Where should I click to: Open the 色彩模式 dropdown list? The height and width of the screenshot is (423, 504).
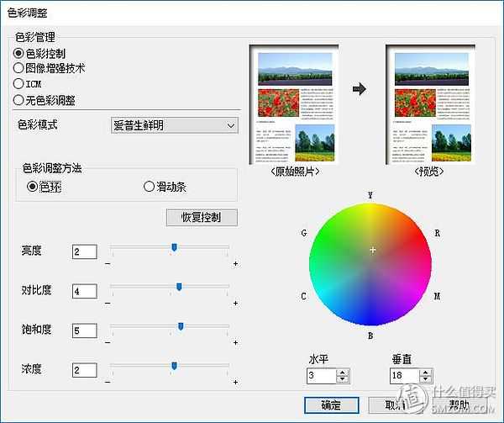click(x=175, y=126)
